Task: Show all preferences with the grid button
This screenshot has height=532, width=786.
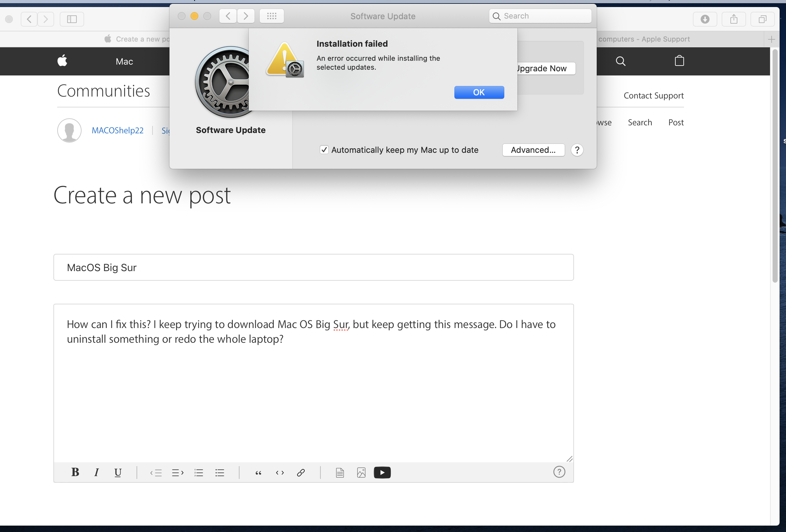Action: point(271,16)
